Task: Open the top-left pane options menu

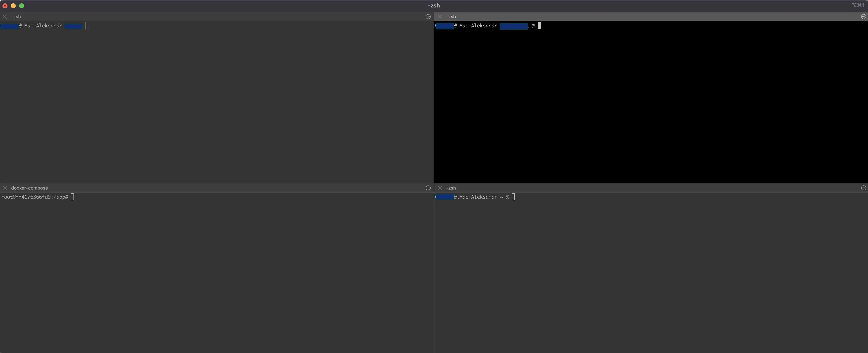Action: pos(428,17)
